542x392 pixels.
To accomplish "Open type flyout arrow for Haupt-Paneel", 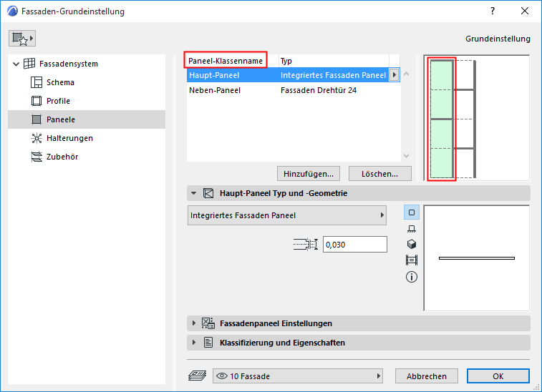I will [x=394, y=75].
